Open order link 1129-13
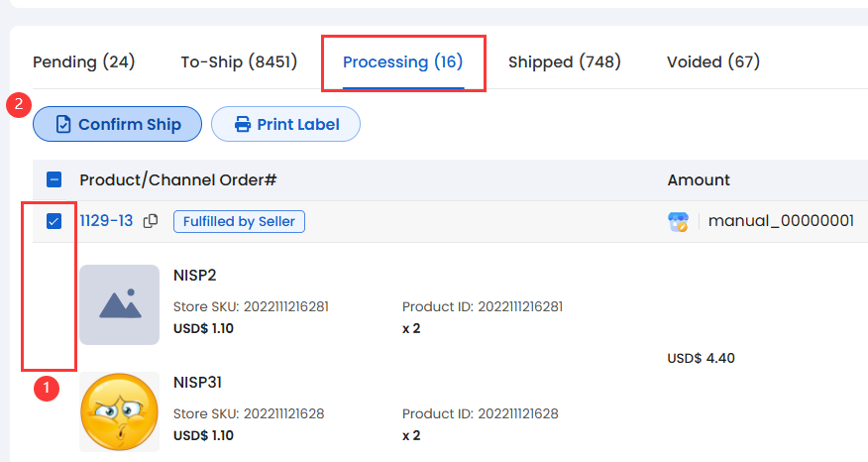The width and height of the screenshot is (868, 462). point(106,221)
